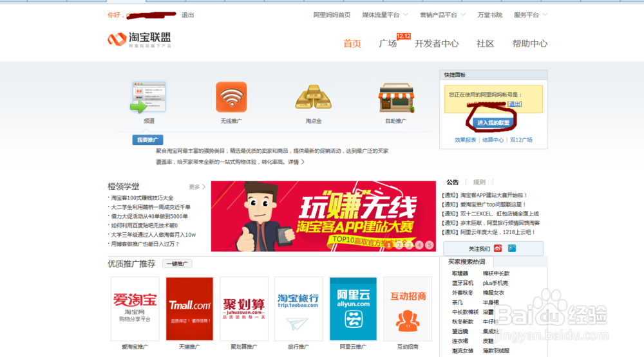Click hot keyword 蓝牙耳机
The width and height of the screenshot is (644, 357).
pos(462,283)
